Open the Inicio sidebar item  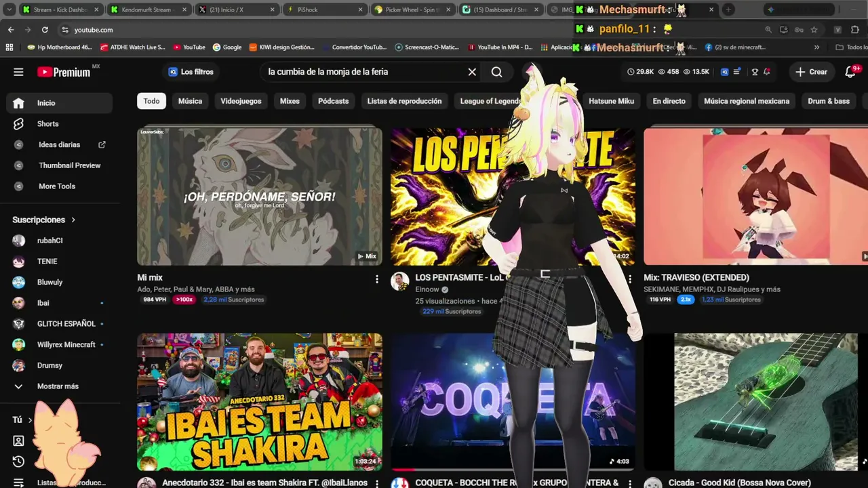[59, 103]
